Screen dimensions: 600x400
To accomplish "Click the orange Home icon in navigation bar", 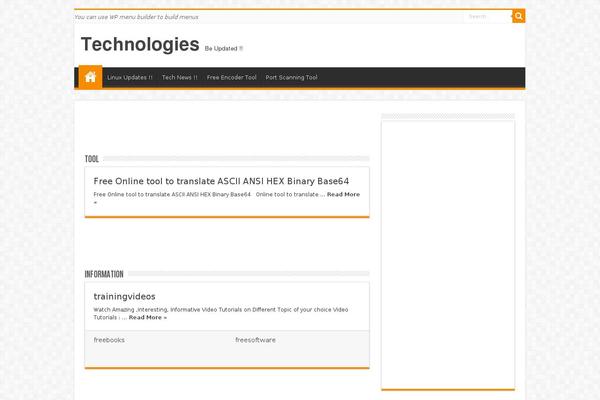I will (x=90, y=77).
